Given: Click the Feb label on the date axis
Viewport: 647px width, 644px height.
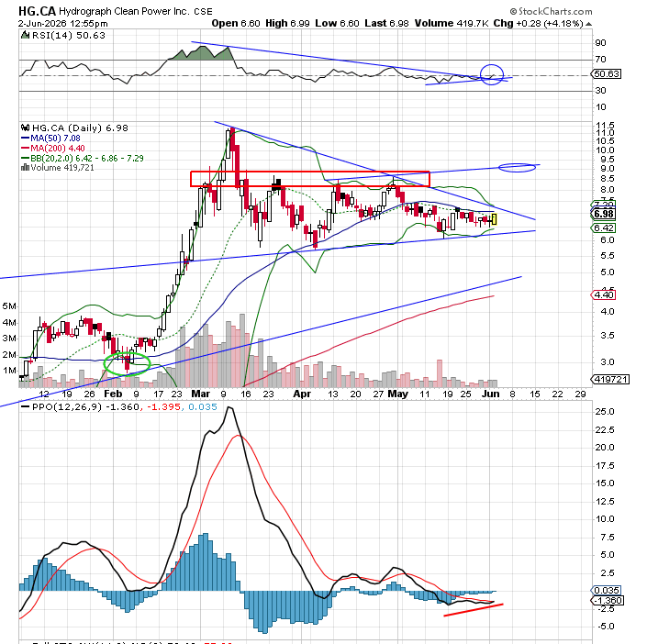Looking at the screenshot, I should click(x=113, y=394).
